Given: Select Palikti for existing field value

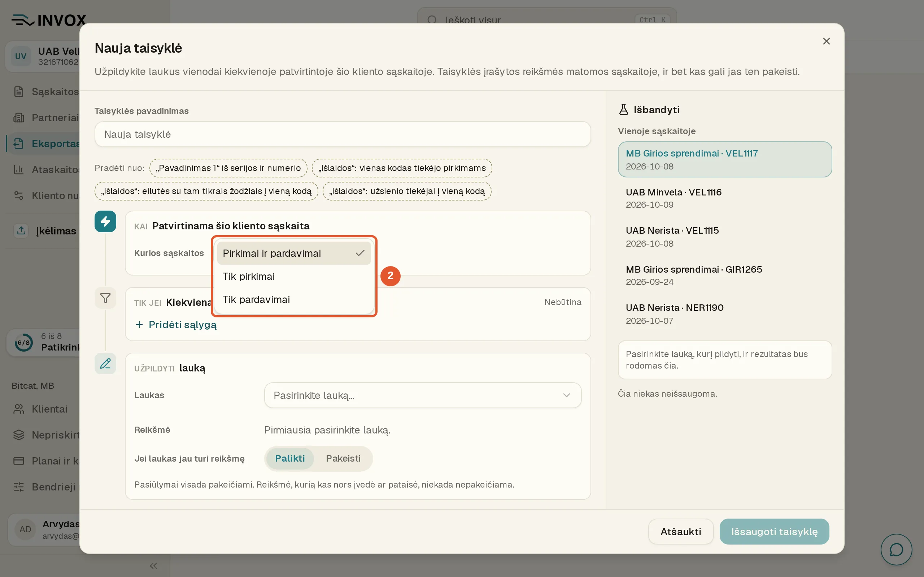Looking at the screenshot, I should [290, 458].
